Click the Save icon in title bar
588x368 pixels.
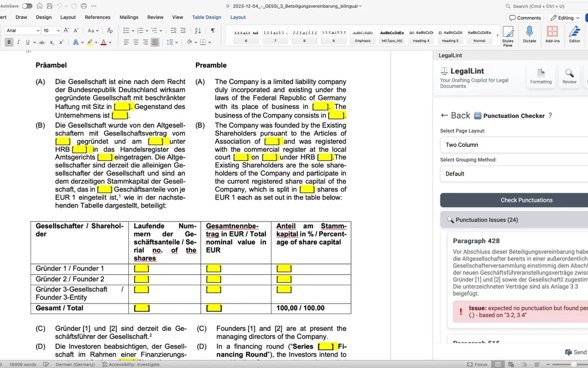[x=50, y=6]
